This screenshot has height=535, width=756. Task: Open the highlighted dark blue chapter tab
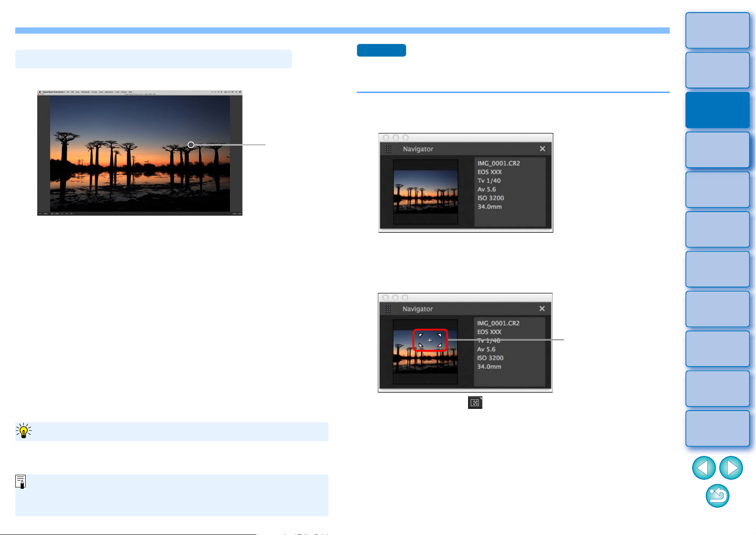[717, 110]
